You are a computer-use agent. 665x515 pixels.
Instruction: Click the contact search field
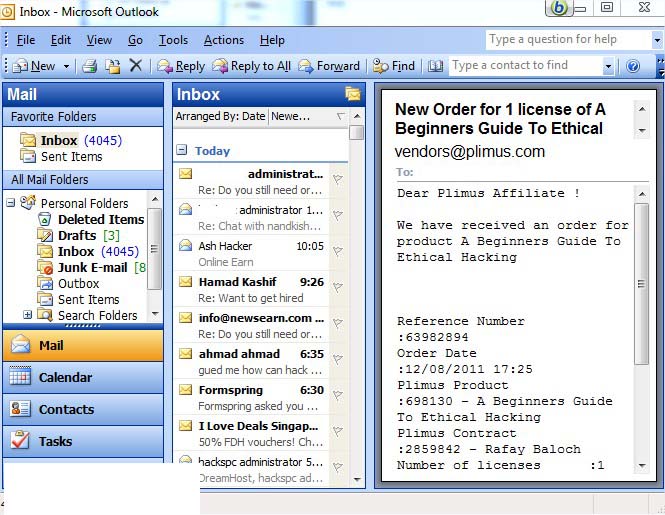(525, 65)
